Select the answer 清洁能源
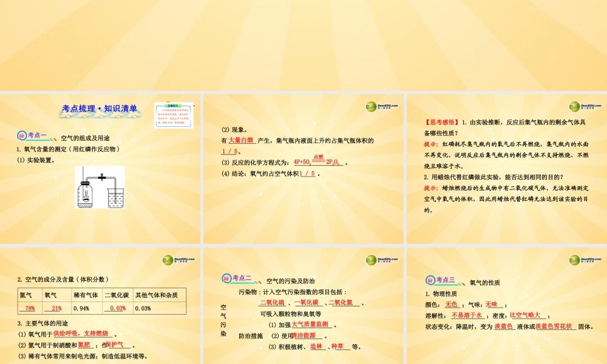 (x=304, y=335)
